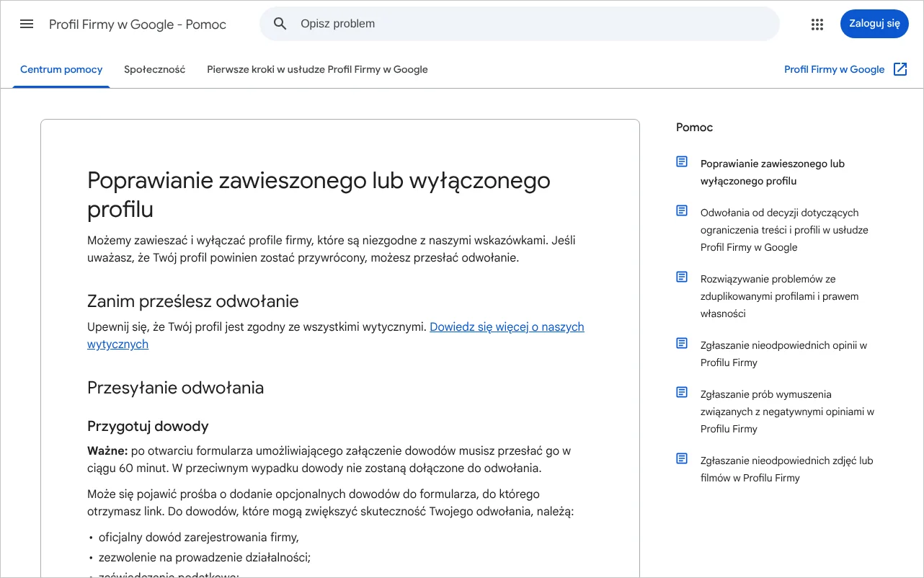The width and height of the screenshot is (924, 578).
Task: Click the search magnifier icon
Action: 280,24
